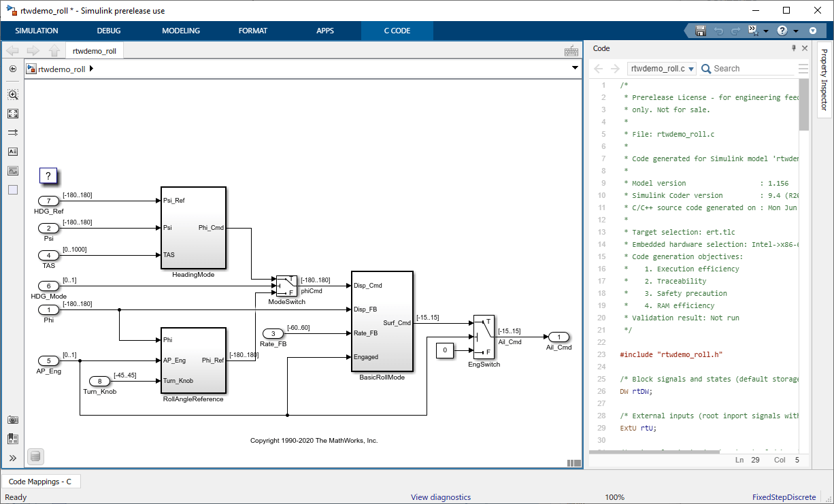This screenshot has width=834, height=504.
Task: Select the Zoom In tool in the left palette
Action: point(13,95)
